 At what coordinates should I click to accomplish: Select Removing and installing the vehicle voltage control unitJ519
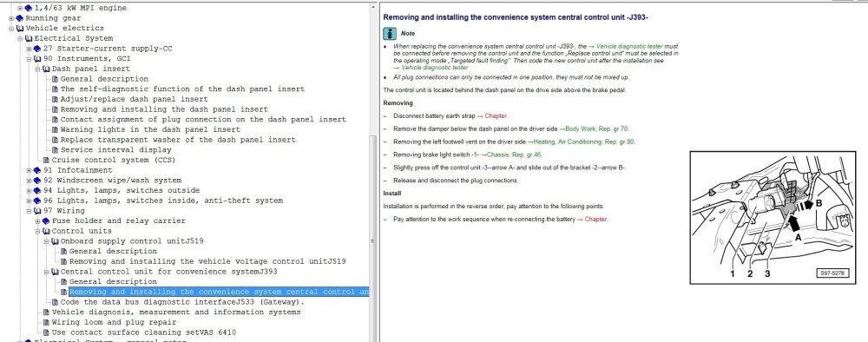pyautogui.click(x=207, y=261)
